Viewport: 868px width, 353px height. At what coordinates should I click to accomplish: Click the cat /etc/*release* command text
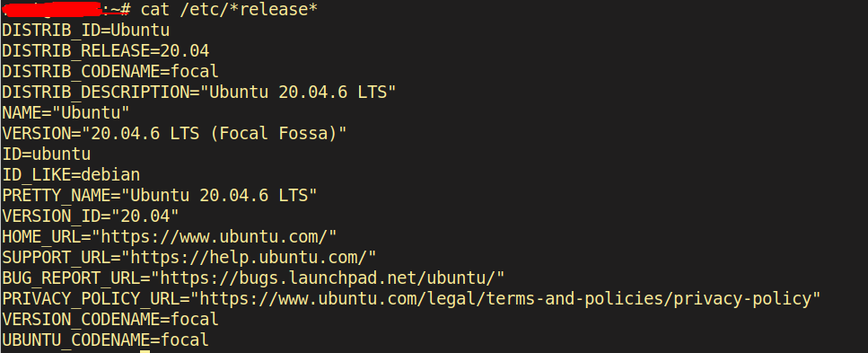coord(229,9)
